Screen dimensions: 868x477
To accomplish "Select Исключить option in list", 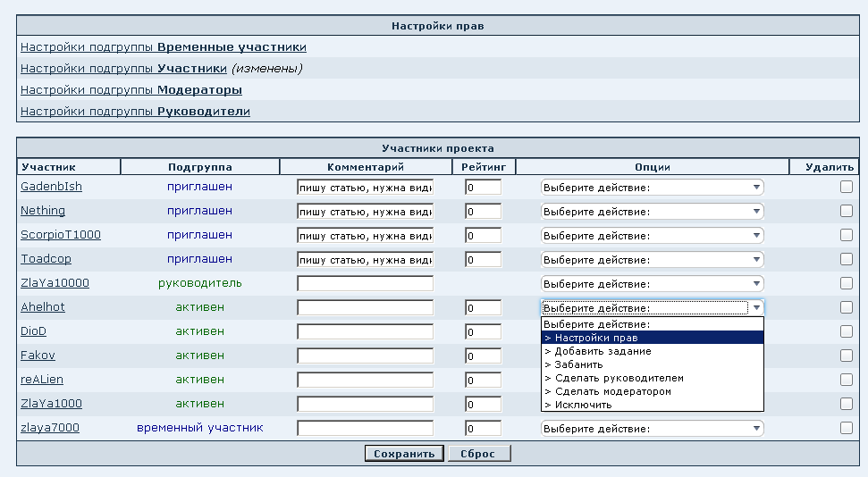I will tap(652, 405).
